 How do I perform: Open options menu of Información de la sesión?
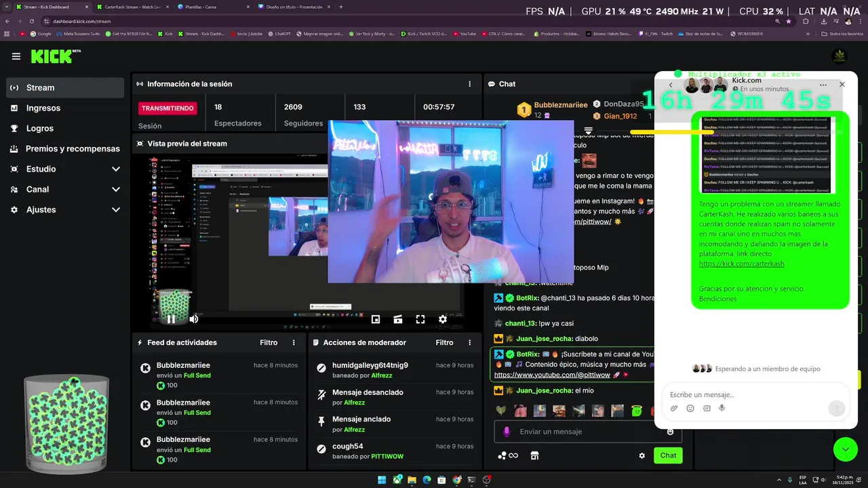tap(469, 84)
